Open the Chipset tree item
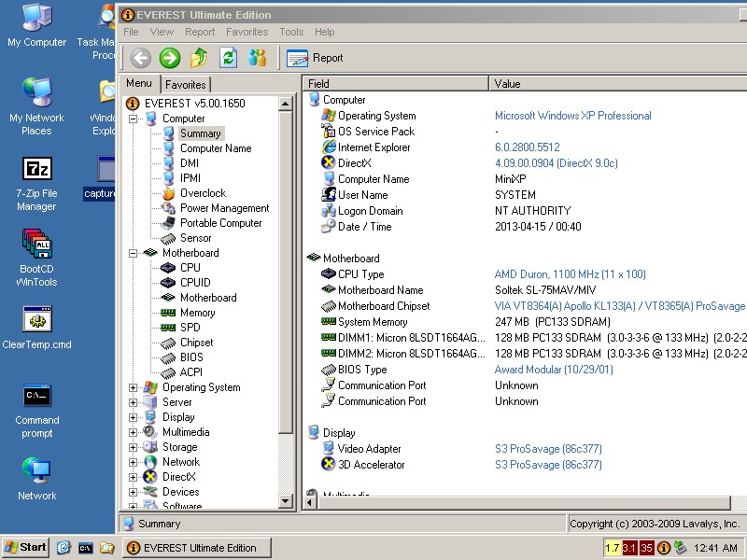 197,343
